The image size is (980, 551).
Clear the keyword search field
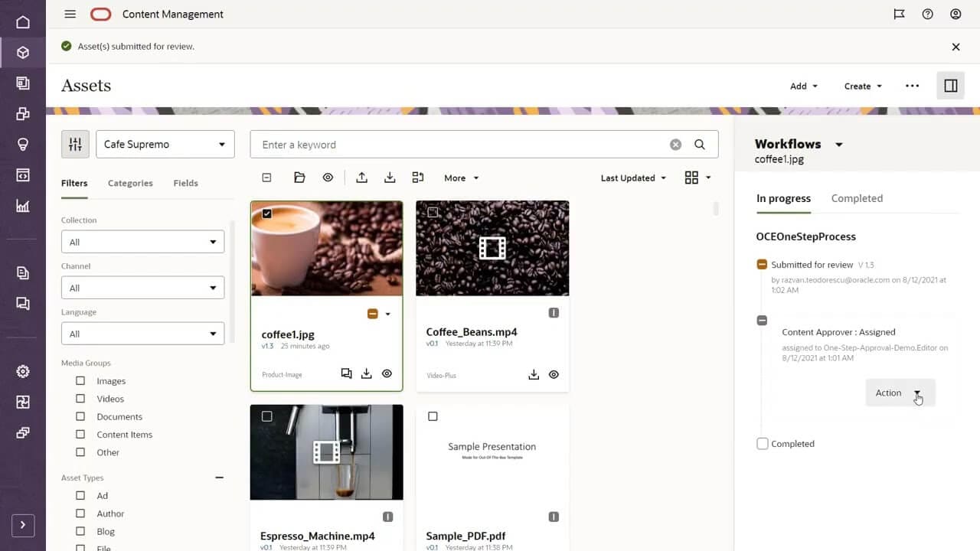pos(675,145)
